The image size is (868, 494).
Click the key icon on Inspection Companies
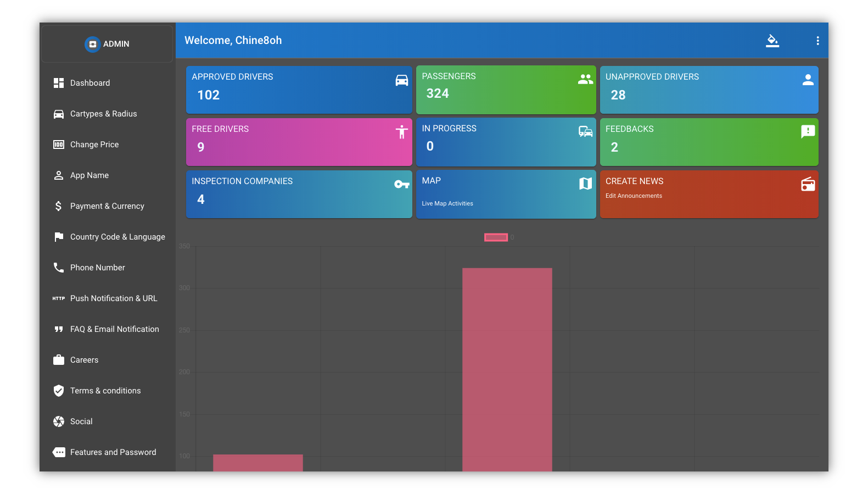[402, 185]
